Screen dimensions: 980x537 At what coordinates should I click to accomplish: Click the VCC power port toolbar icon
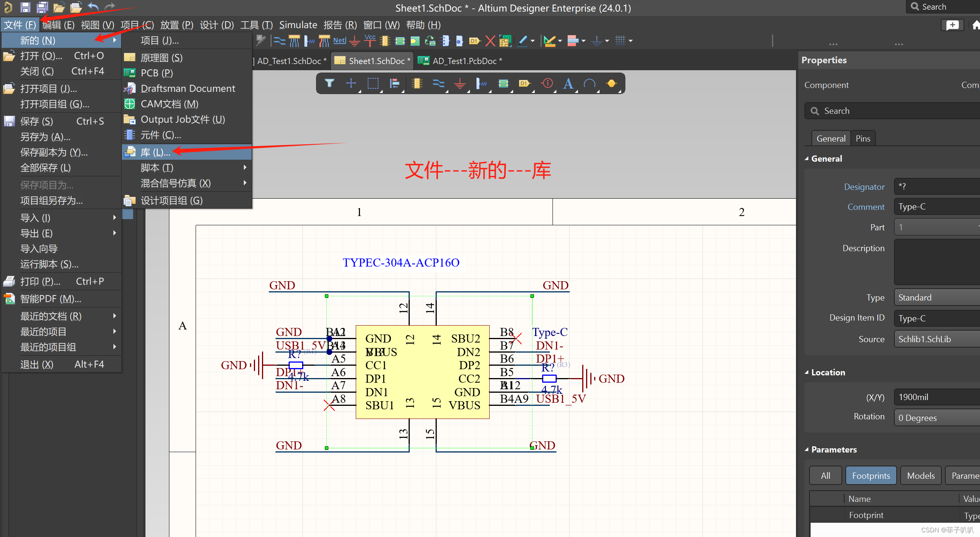click(370, 41)
